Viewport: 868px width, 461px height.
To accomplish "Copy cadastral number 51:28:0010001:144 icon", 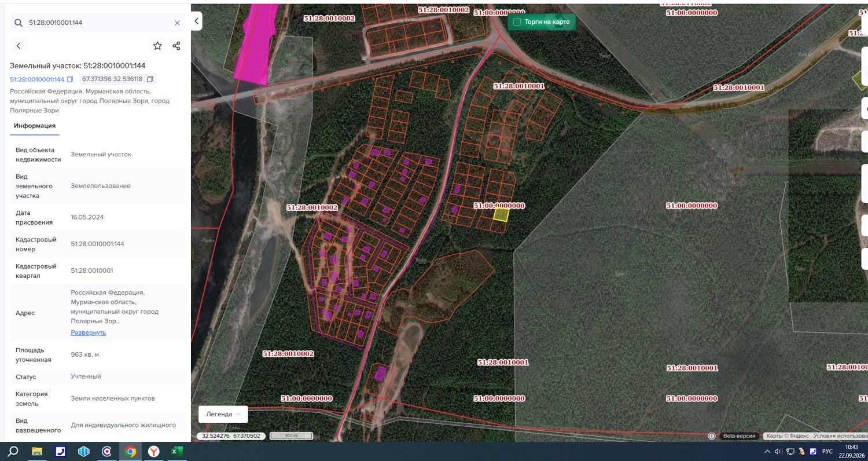I will pos(70,79).
